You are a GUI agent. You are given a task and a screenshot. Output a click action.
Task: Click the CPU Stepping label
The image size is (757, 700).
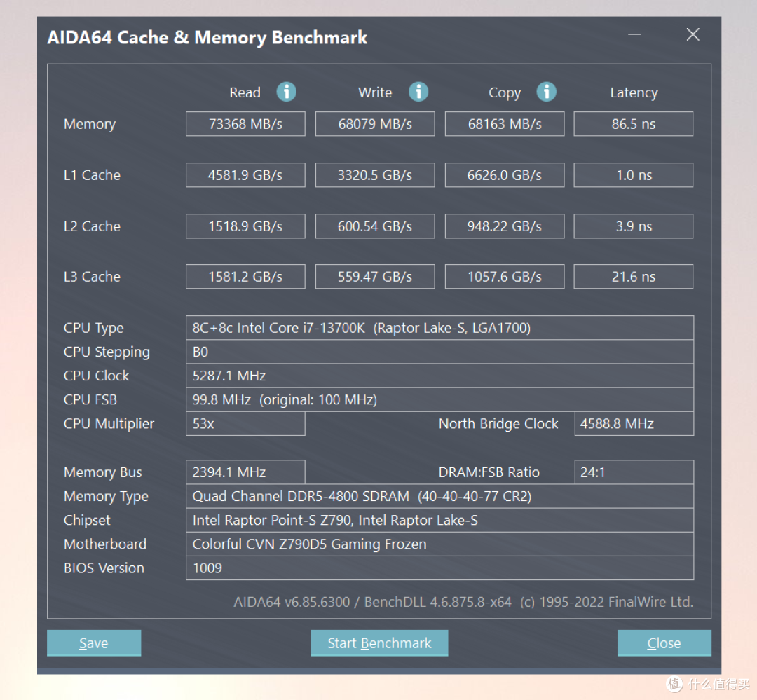[107, 352]
